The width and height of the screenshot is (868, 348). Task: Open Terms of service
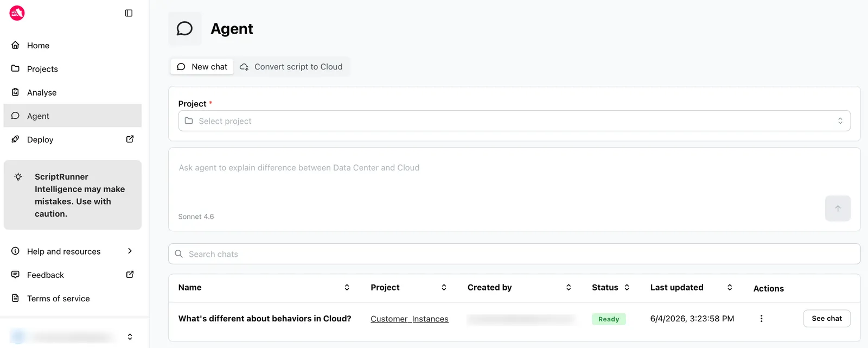tap(73, 298)
